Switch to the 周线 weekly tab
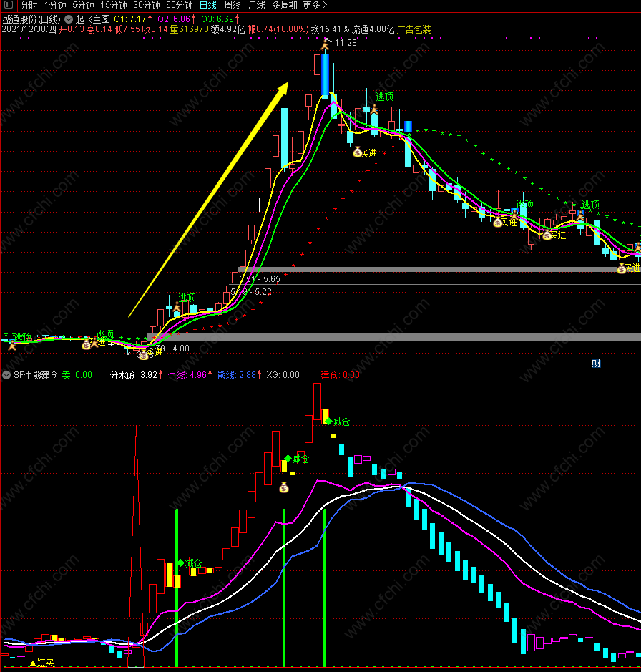641x672 pixels. [233, 5]
